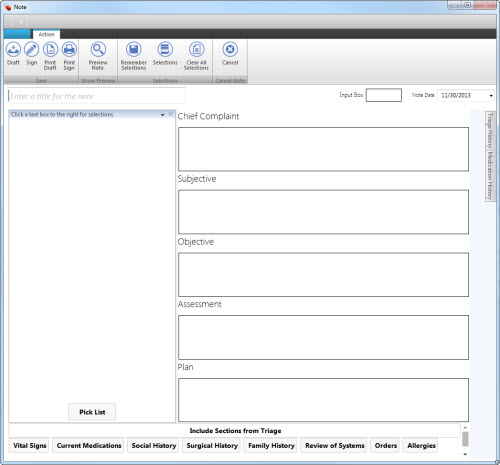Include Review of Systems section

point(335,446)
